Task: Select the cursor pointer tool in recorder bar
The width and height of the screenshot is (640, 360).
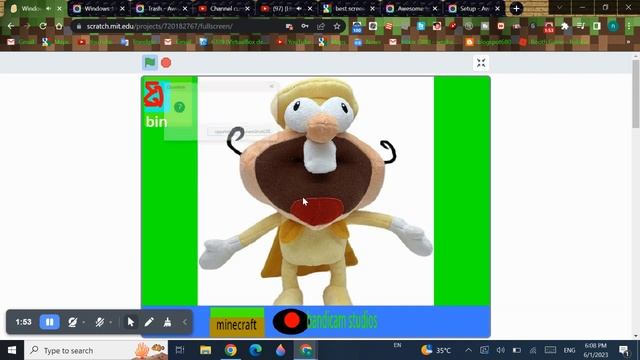Action: click(131, 322)
